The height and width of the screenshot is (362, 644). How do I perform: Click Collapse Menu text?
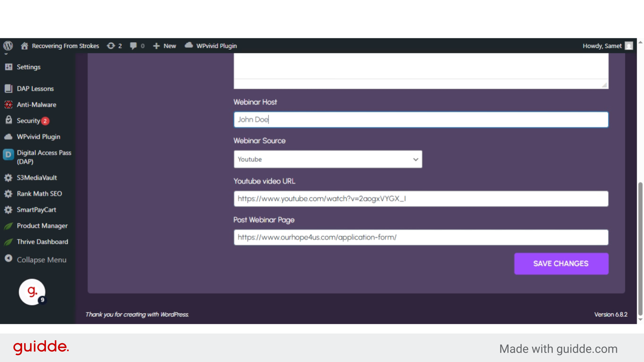tap(42, 260)
